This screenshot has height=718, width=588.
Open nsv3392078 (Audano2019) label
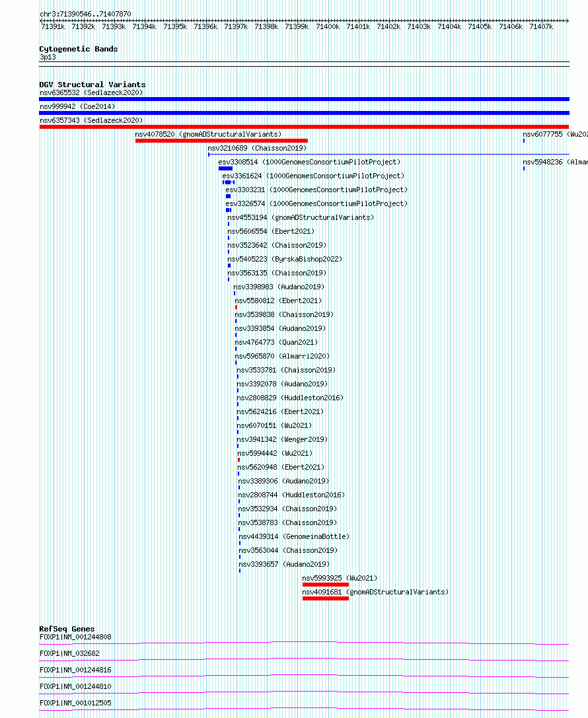(x=282, y=384)
